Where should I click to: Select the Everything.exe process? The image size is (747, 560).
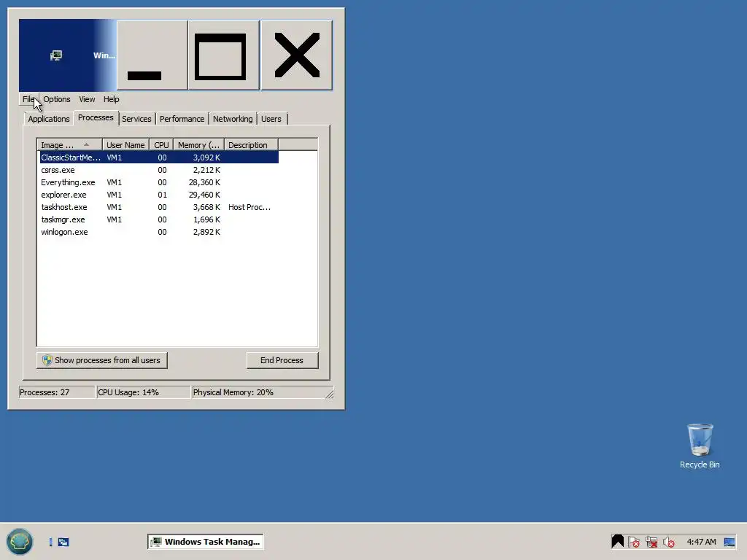[x=159, y=182]
